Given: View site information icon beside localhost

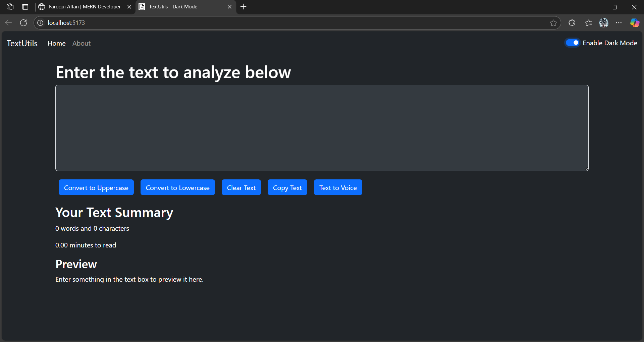Looking at the screenshot, I should [x=40, y=23].
